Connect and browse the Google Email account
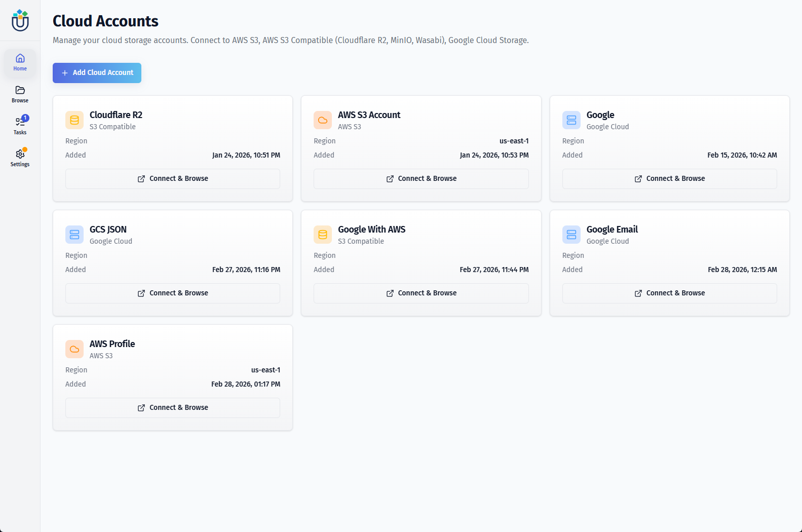This screenshot has width=802, height=532. (669, 293)
